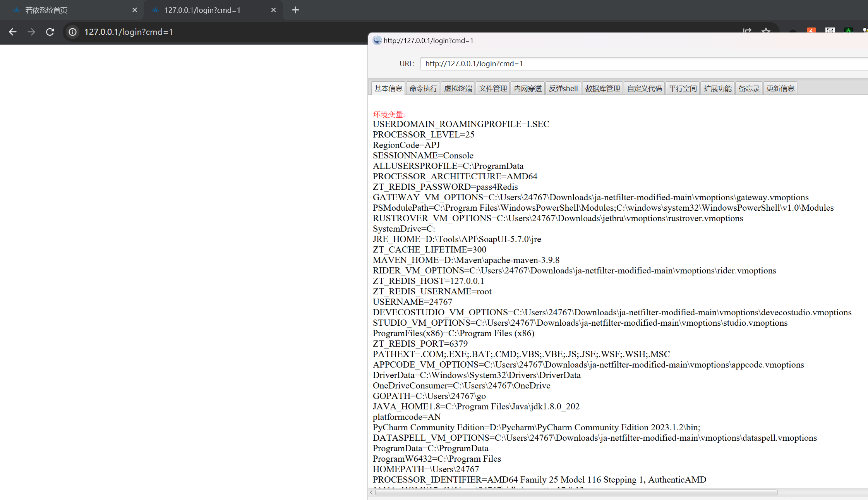This screenshot has height=500, width=868.
Task: Click the browser address bar URL text
Action: 129,32
